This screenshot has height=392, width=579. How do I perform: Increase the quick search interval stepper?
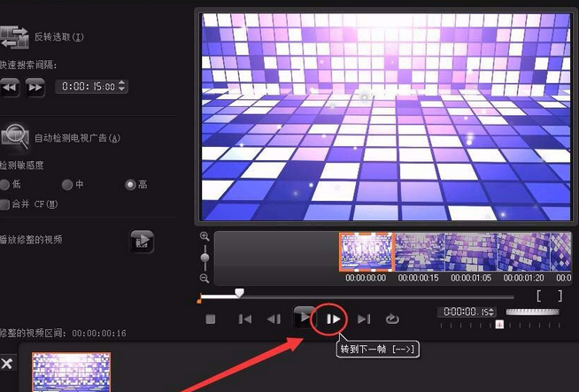click(122, 83)
